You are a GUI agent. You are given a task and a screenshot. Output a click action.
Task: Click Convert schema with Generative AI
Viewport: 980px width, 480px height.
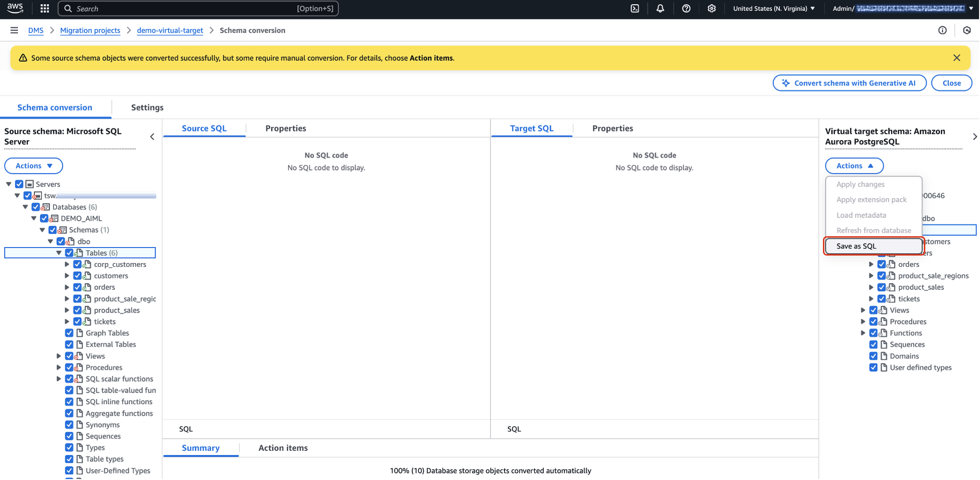tap(849, 83)
